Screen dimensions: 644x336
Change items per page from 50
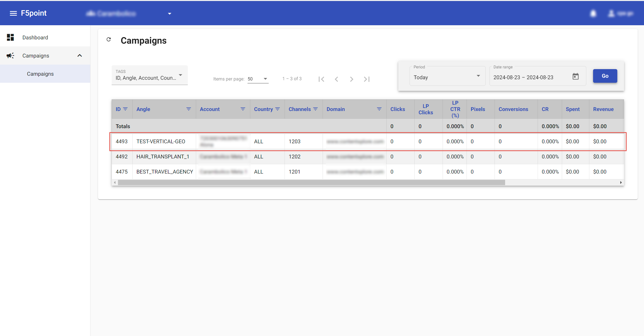258,79
